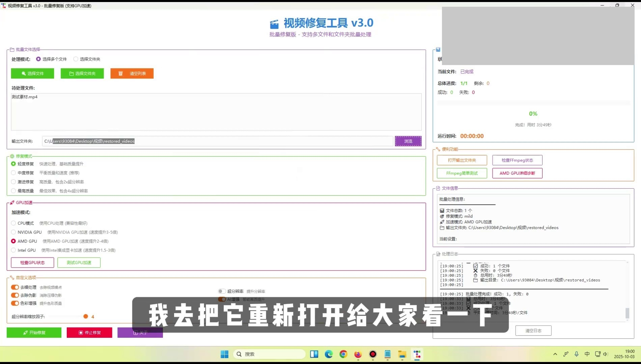The image size is (641, 364).
Task: Open Firefox from the taskbar
Action: click(x=358, y=354)
